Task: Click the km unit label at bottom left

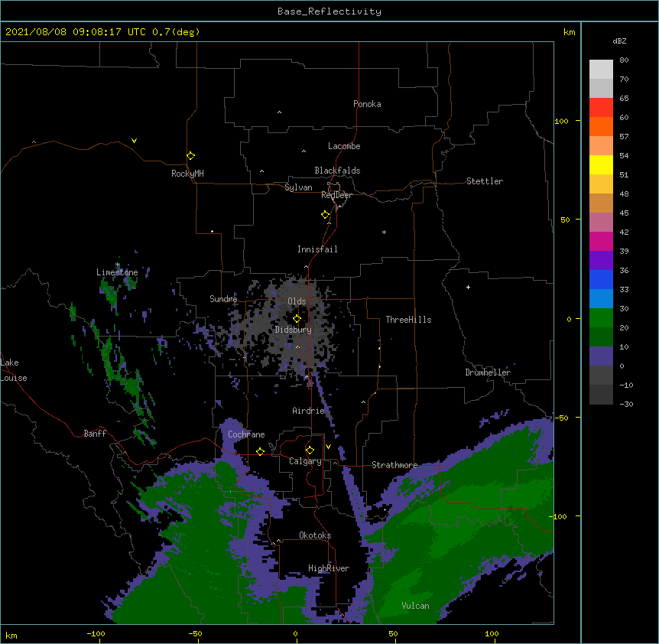Action: [x=11, y=635]
